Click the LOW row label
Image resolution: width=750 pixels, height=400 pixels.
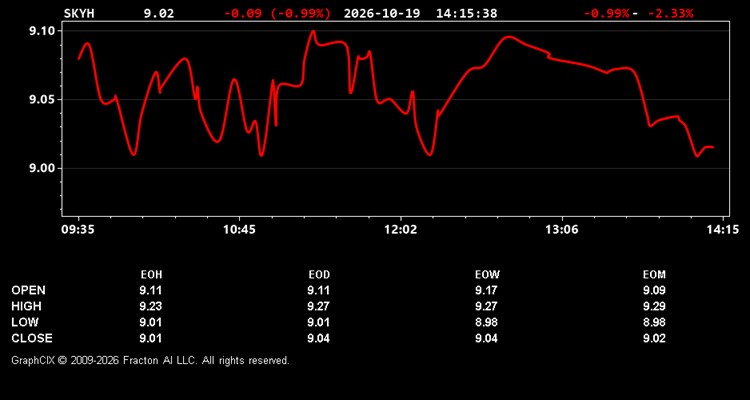[25, 322]
